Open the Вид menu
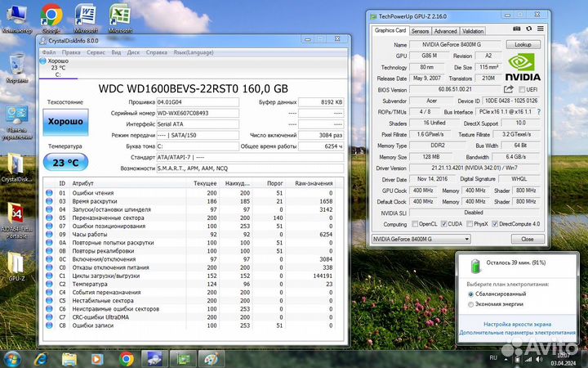 click(x=116, y=52)
